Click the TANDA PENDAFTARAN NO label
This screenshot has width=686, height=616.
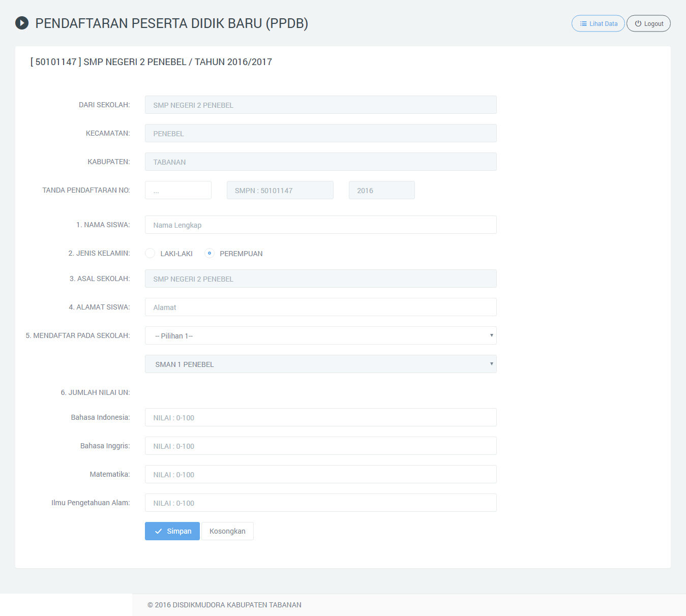pyautogui.click(x=86, y=190)
